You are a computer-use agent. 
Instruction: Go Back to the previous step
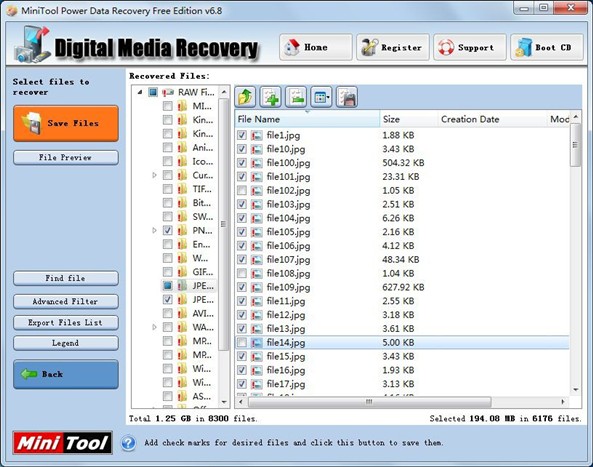click(x=66, y=374)
